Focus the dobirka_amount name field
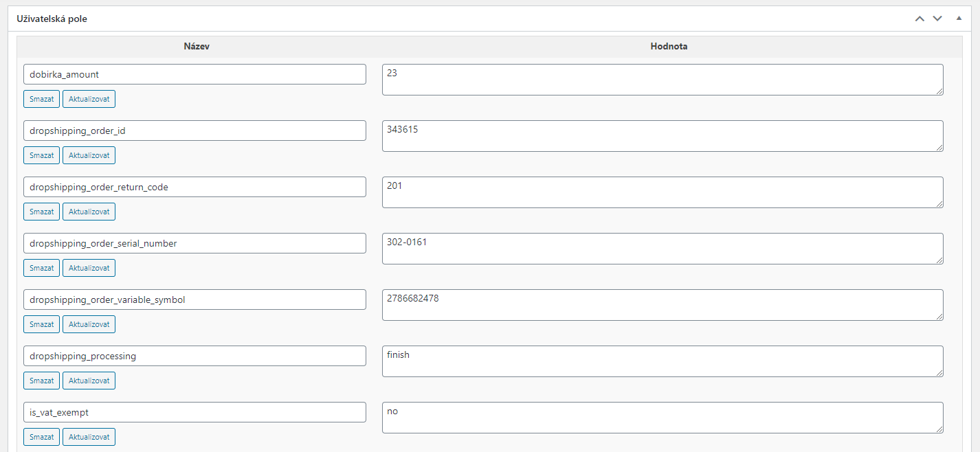Screen dimensions: 980x452 click(x=194, y=74)
